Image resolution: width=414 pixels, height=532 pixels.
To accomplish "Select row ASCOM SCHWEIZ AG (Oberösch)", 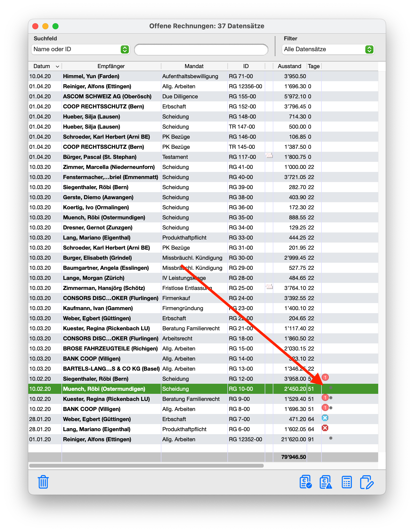I will pyautogui.click(x=203, y=96).
